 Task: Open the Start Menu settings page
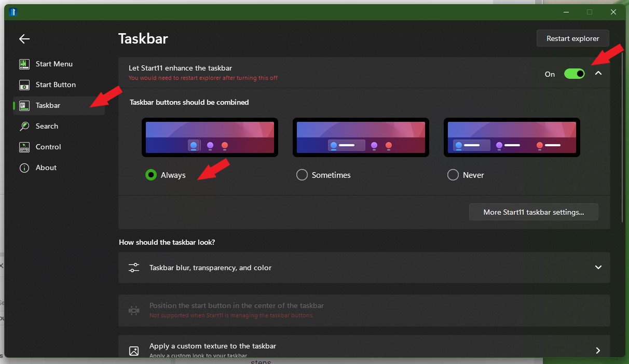click(59, 64)
